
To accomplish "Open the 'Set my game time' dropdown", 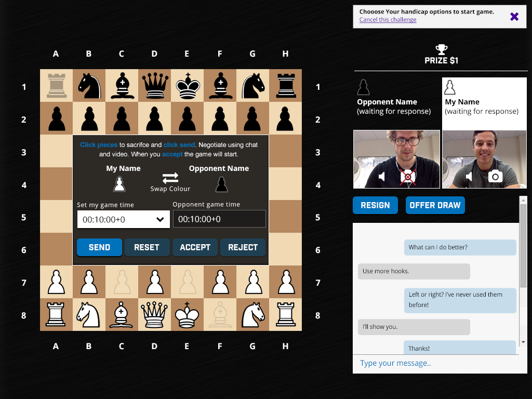I will click(124, 220).
